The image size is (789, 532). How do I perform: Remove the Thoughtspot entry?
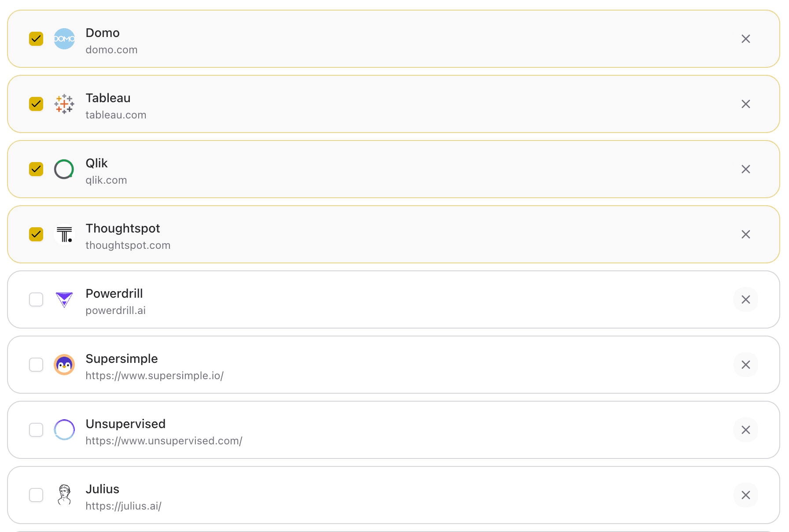pyautogui.click(x=746, y=234)
